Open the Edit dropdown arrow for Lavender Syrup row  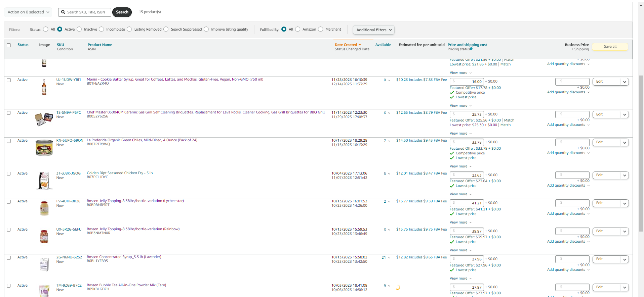click(x=625, y=259)
